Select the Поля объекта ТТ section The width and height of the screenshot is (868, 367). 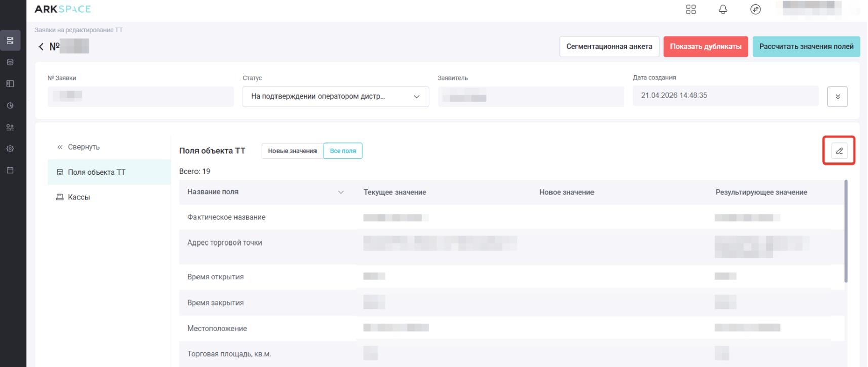point(96,172)
